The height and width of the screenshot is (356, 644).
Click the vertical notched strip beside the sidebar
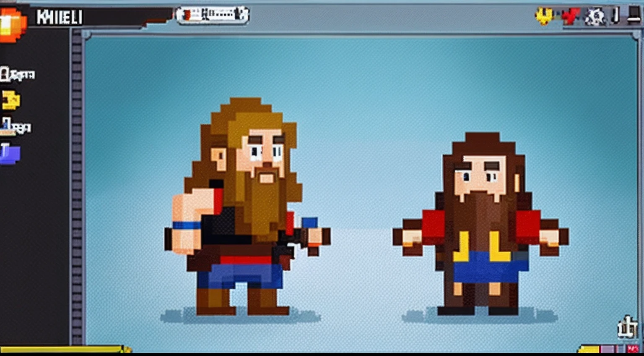tap(77, 189)
